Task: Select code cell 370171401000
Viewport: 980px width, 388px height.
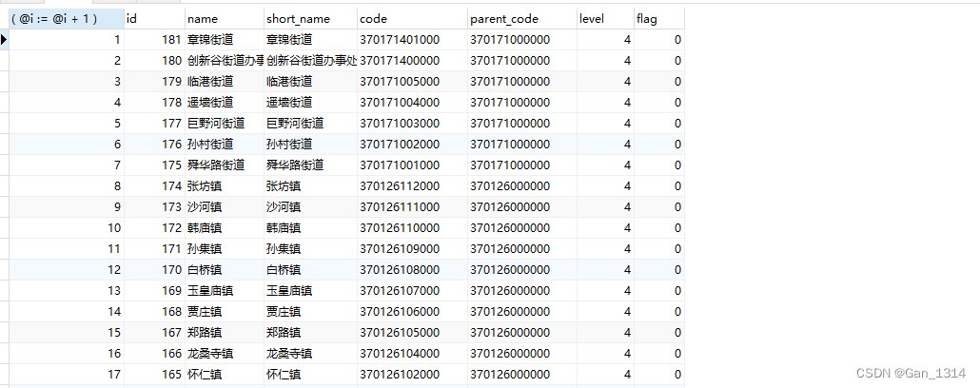Action: (413, 40)
